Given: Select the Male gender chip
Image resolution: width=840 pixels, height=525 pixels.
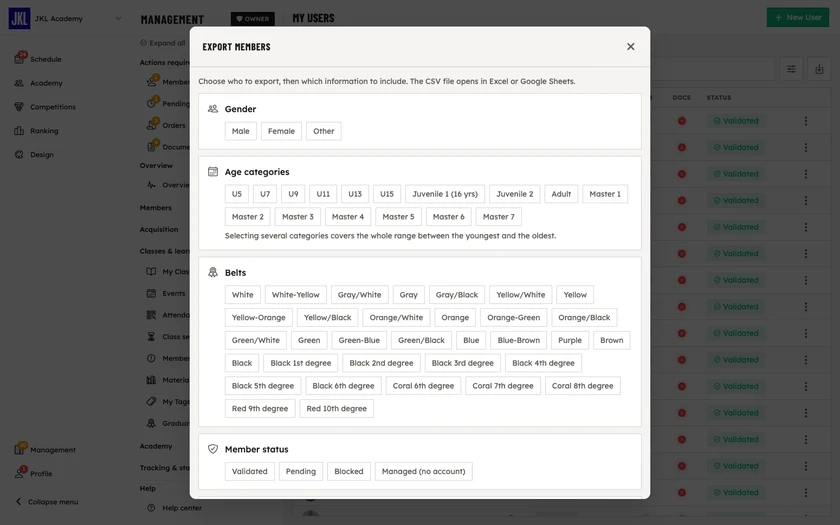Looking at the screenshot, I should 241,131.
